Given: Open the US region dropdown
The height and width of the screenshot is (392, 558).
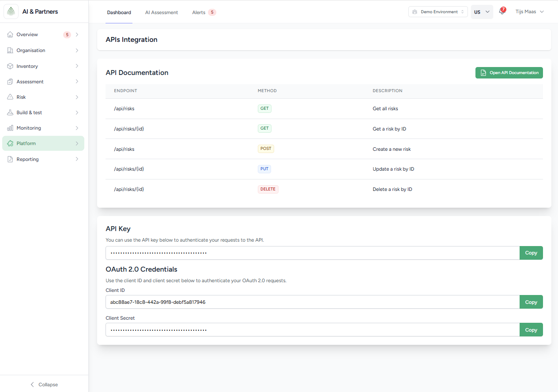Looking at the screenshot, I should (x=482, y=12).
